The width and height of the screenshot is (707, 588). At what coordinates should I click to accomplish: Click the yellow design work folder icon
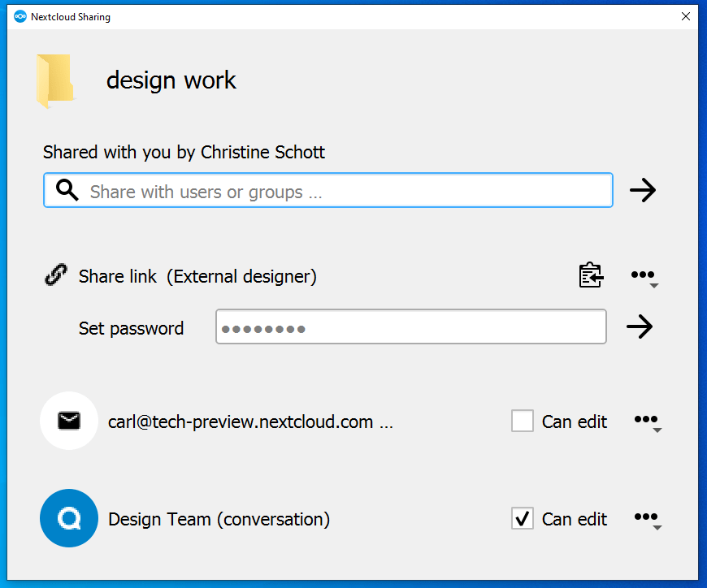pos(55,81)
